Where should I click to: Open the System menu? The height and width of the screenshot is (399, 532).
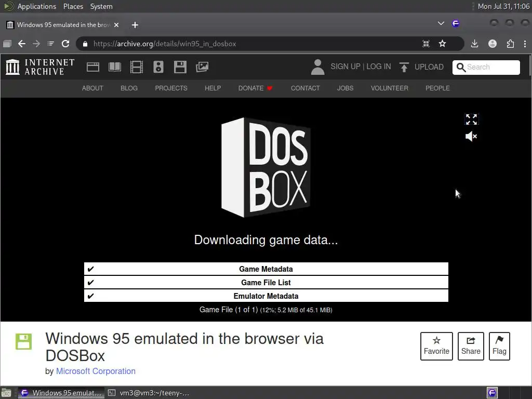pos(101,6)
